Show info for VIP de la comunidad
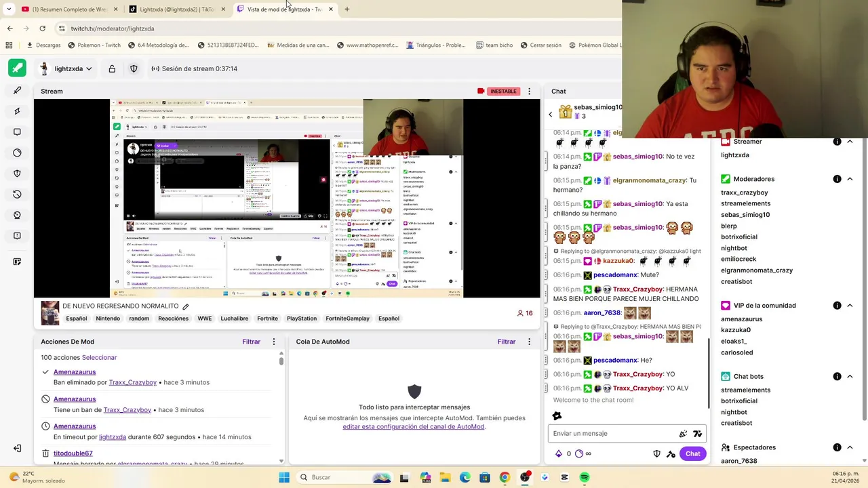Image resolution: width=868 pixels, height=488 pixels. (837, 306)
